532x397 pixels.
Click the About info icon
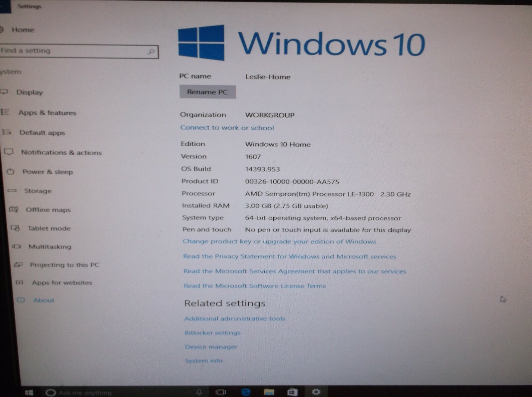point(21,300)
